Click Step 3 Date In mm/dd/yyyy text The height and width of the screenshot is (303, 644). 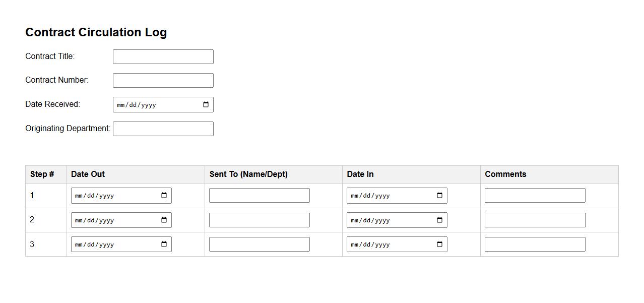[x=370, y=245]
